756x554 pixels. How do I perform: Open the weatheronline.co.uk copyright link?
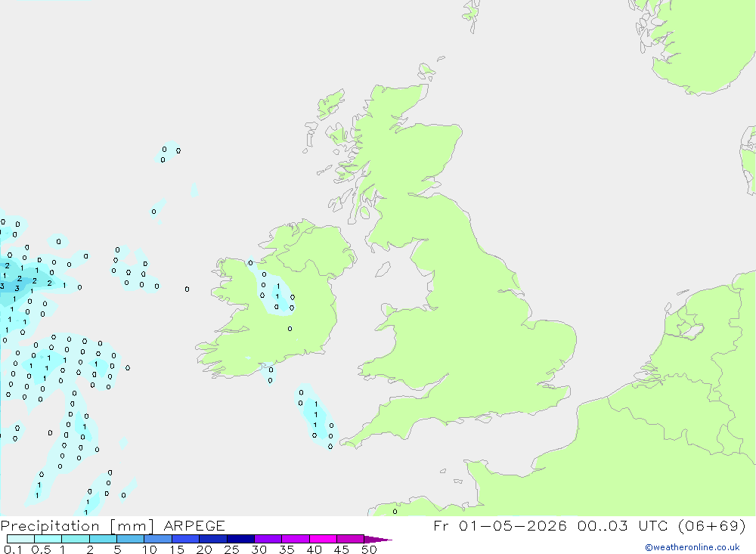(x=692, y=547)
